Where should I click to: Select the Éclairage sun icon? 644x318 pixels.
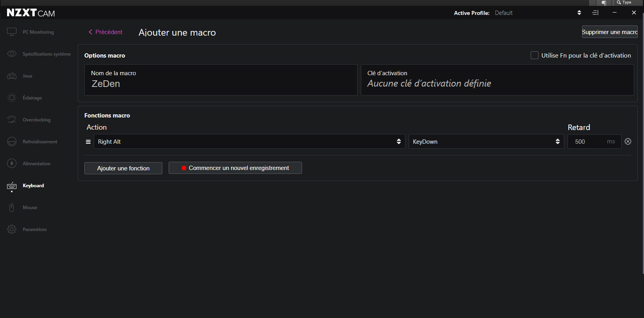12,98
